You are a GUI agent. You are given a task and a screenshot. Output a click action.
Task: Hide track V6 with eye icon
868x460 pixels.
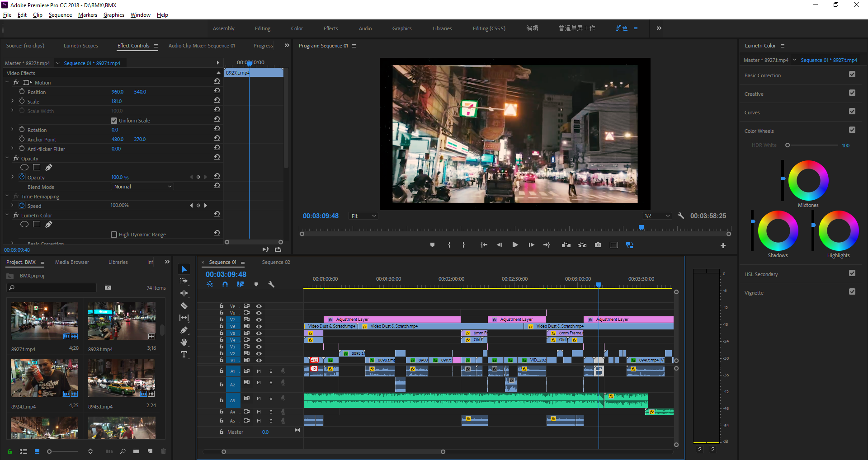259,326
